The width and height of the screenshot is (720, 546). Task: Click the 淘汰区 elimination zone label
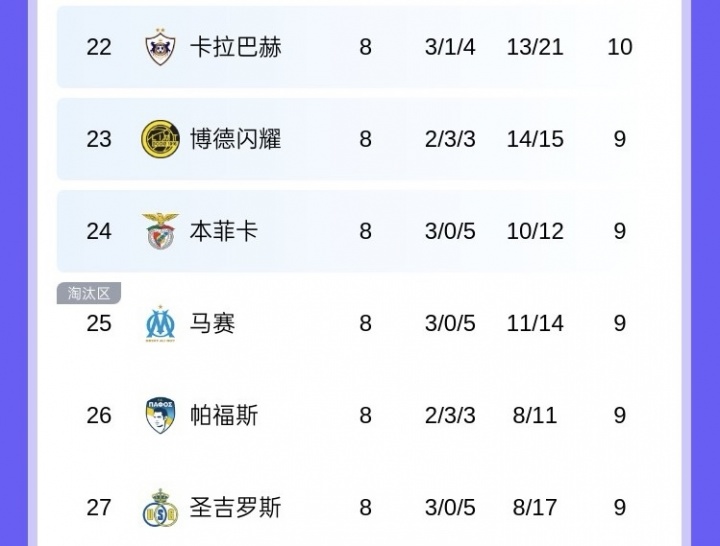[x=89, y=293]
